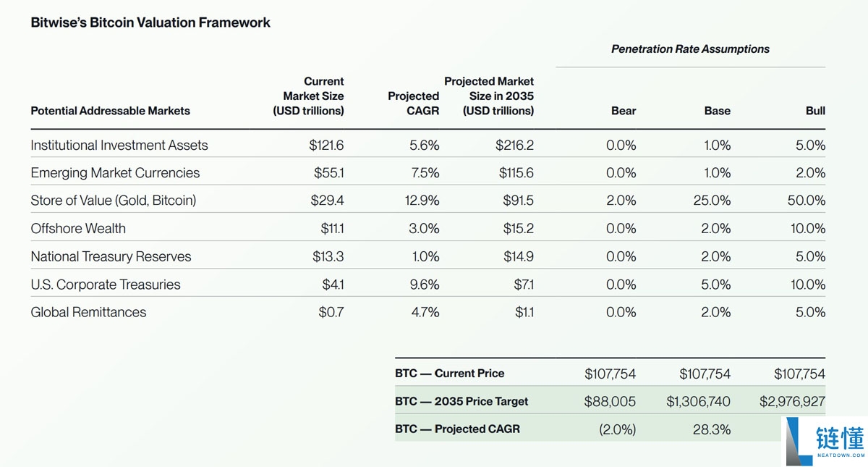
Task: Click the U.S. Corporate Treasuries row label
Action: click(106, 285)
